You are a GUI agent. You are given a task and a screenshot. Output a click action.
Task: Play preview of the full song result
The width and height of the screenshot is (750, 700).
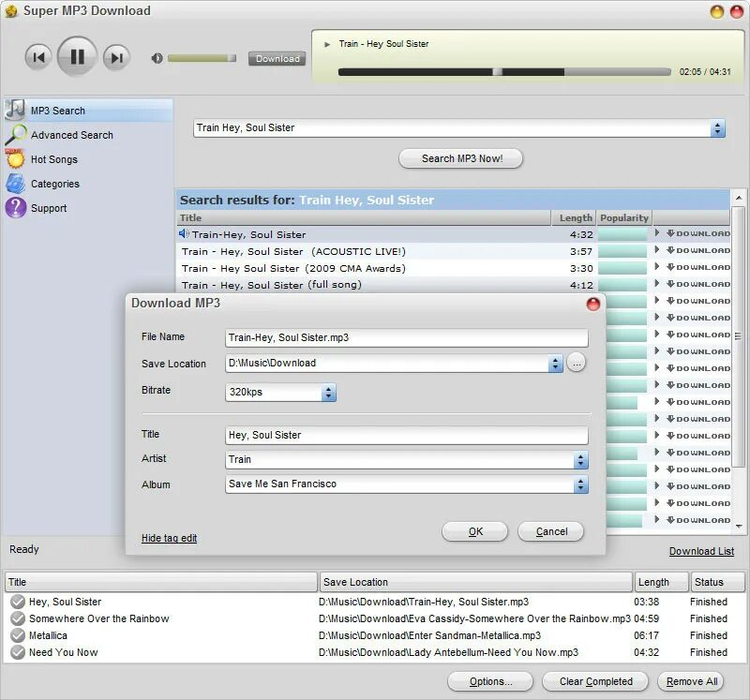pyautogui.click(x=657, y=283)
